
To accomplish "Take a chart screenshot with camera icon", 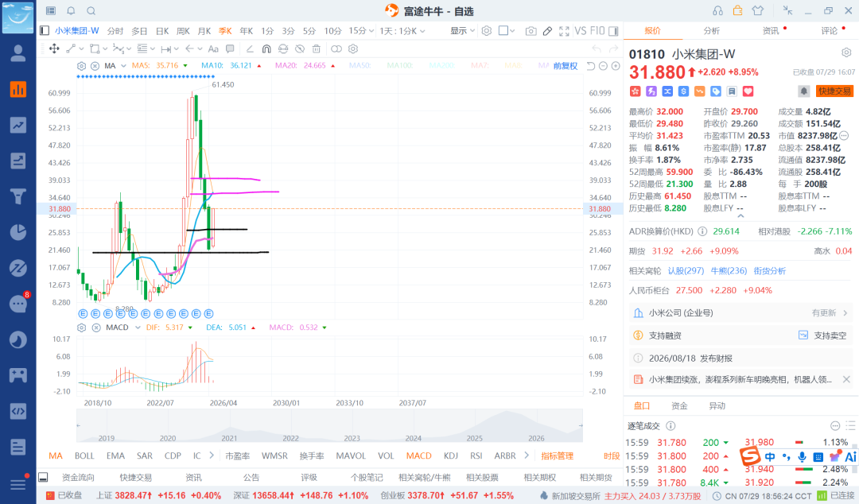I will (x=531, y=31).
